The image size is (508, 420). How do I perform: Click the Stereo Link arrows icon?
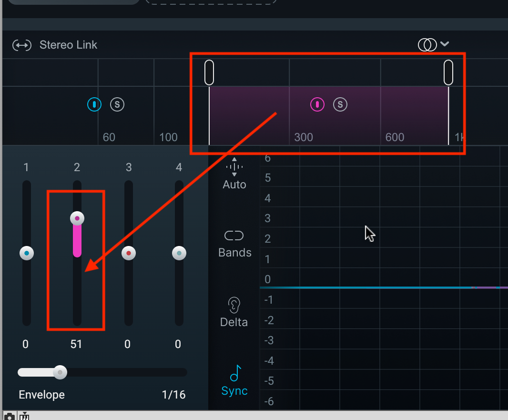tap(22, 44)
